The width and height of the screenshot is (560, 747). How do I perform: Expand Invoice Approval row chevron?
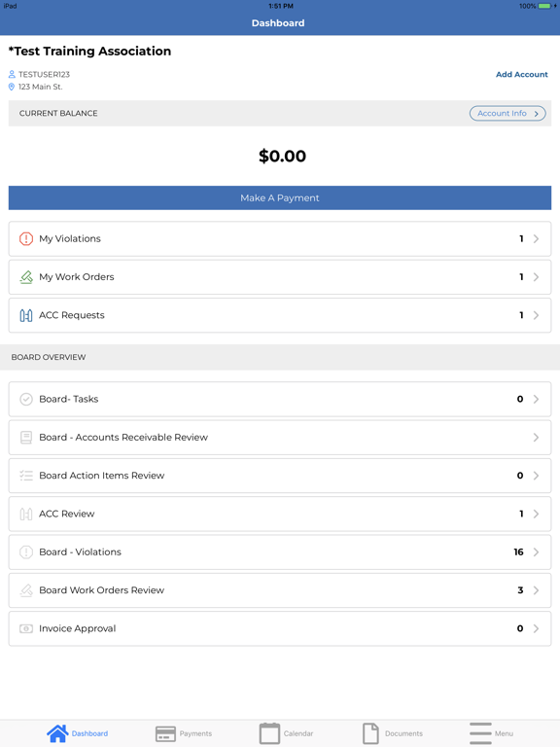point(537,629)
